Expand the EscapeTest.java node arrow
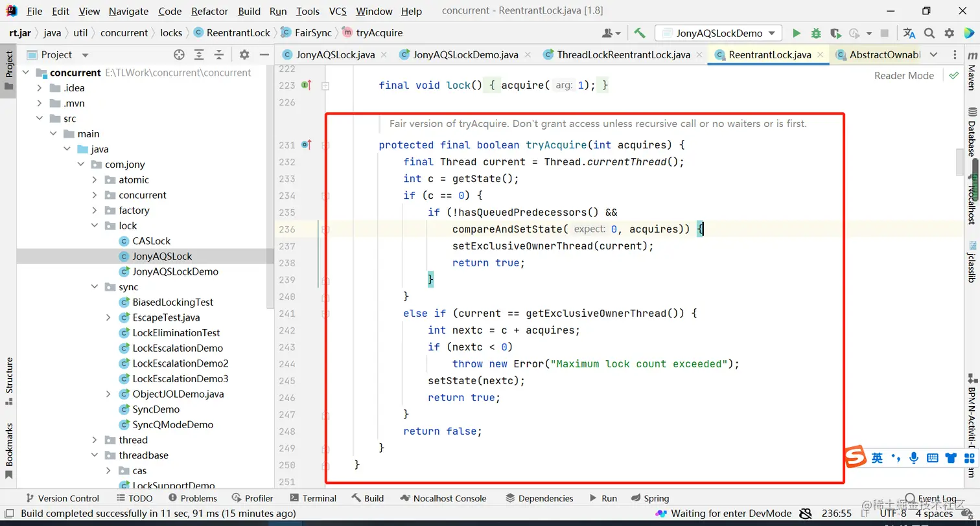The width and height of the screenshot is (980, 526). tap(108, 317)
